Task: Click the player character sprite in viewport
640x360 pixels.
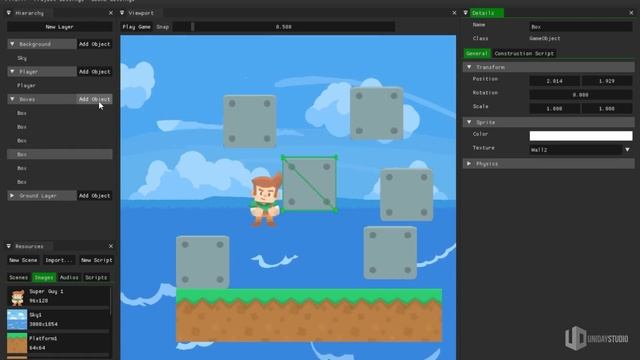Action: coord(265,200)
